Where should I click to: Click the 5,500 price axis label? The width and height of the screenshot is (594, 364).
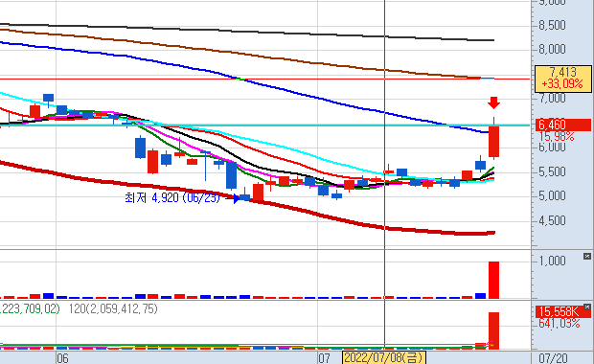(553, 172)
